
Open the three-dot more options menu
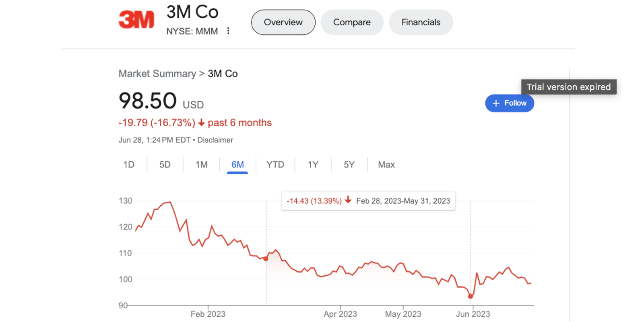228,31
